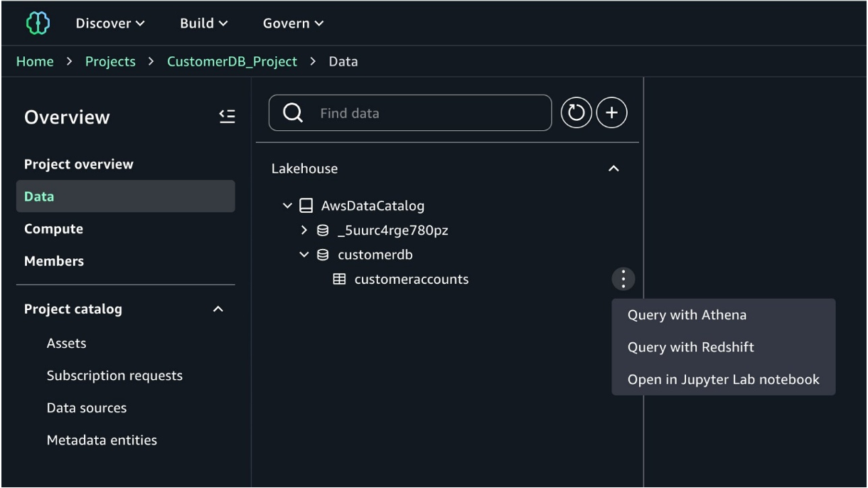868x488 pixels.
Task: Click the refresh data icon button
Action: coord(576,113)
